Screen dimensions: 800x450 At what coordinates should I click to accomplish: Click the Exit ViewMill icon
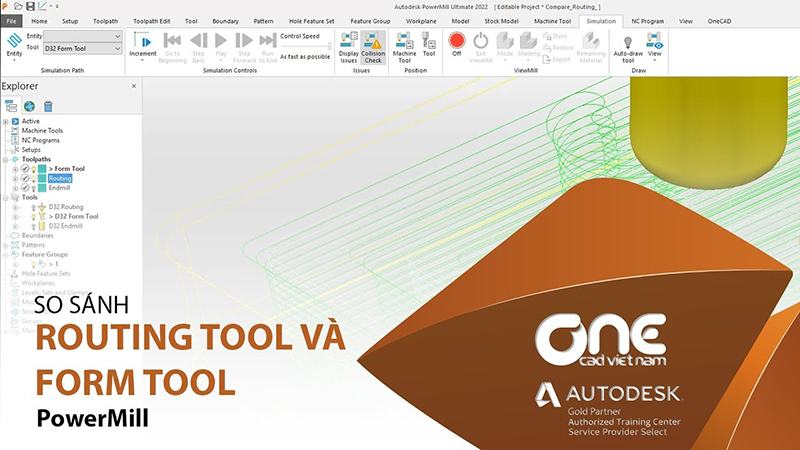click(481, 40)
